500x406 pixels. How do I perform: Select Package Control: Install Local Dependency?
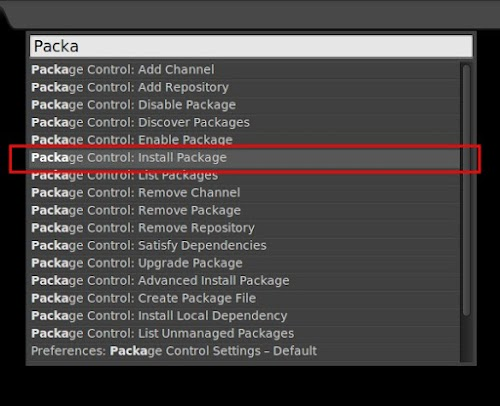click(244, 316)
